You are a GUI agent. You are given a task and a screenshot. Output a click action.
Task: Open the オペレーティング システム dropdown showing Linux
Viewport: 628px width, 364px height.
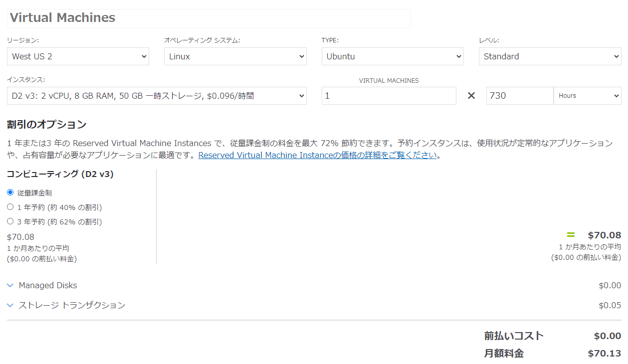(235, 56)
